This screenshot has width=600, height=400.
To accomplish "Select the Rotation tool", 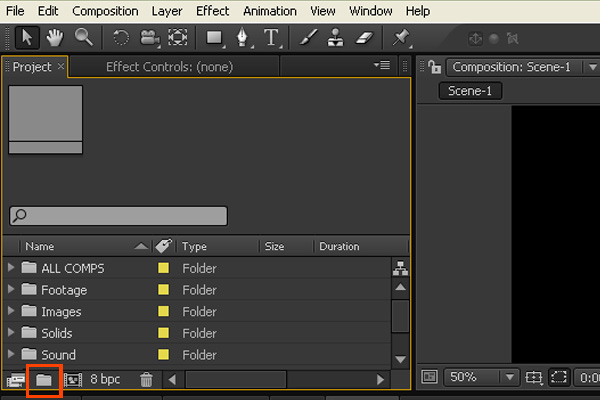I will pos(121,38).
